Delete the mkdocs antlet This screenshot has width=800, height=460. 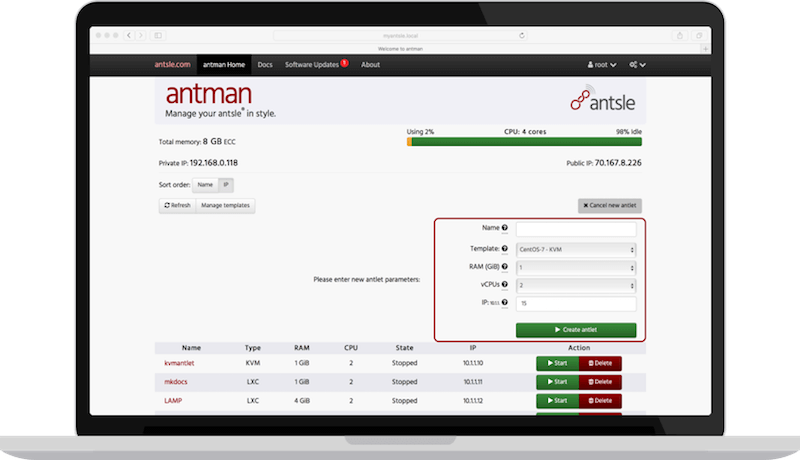click(x=600, y=381)
